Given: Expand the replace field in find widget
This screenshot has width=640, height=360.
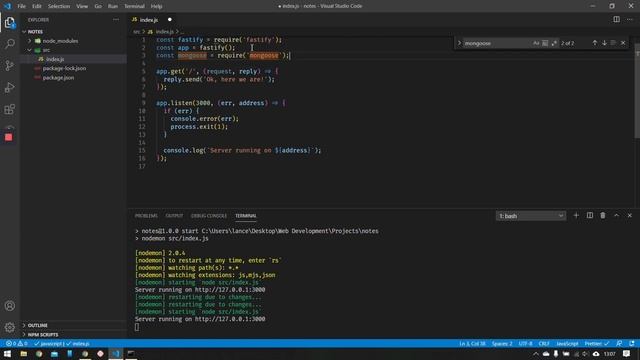Looking at the screenshot, I should (459, 43).
